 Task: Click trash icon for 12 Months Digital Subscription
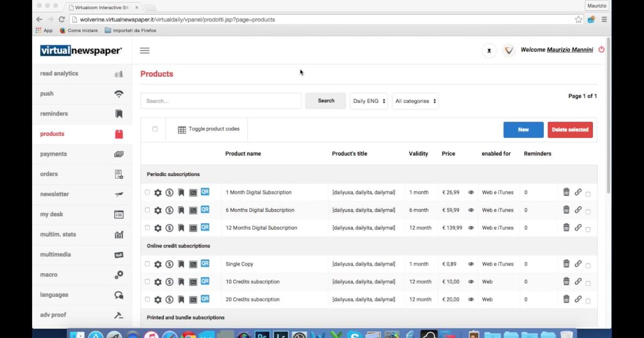(x=566, y=227)
